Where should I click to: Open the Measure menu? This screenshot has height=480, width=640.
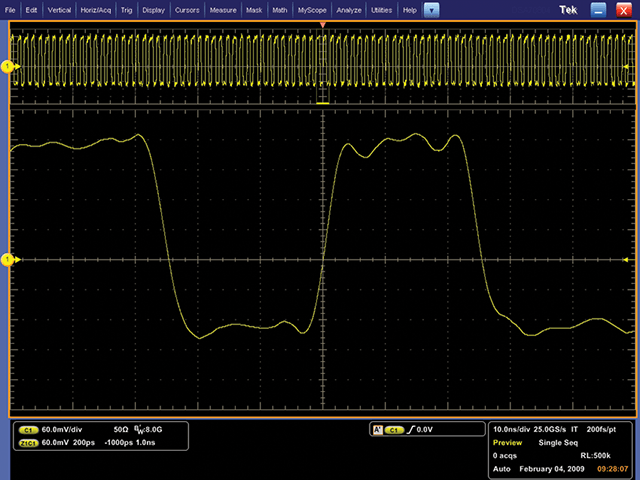tap(223, 10)
